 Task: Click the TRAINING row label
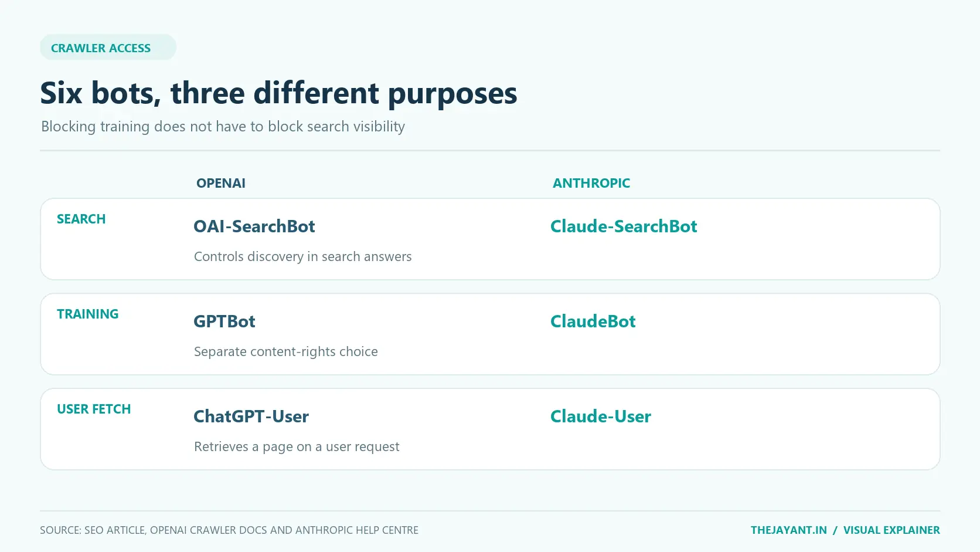click(87, 314)
